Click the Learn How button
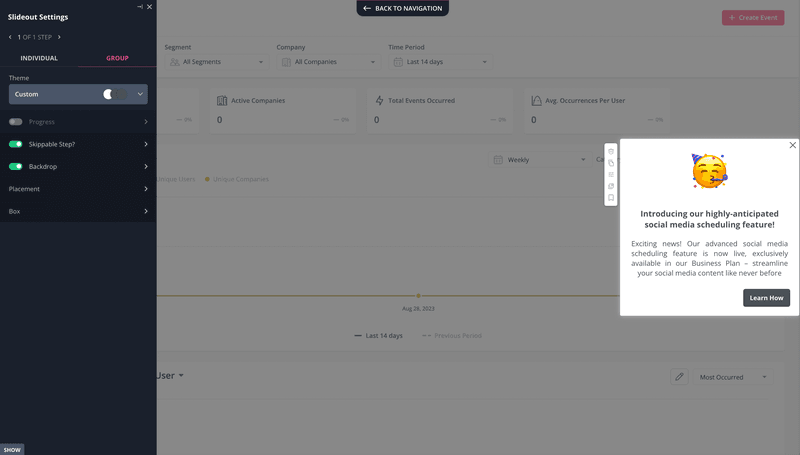Viewport: 800px width, 455px height. 766,298
